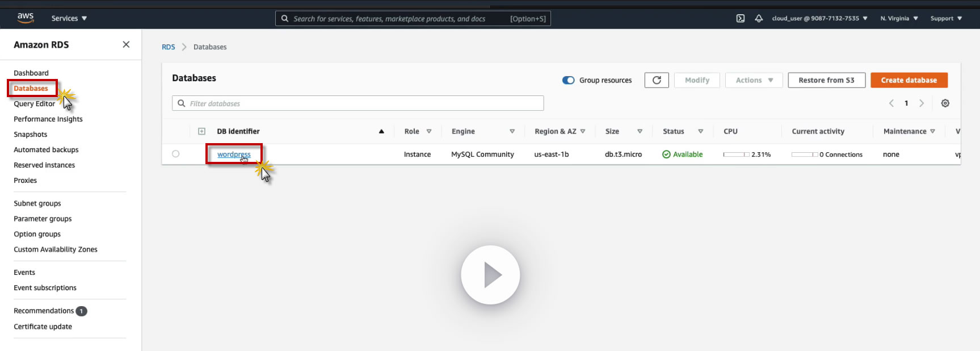Viewport: 980px width, 351px height.
Task: Play the video overlay button
Action: pos(490,275)
